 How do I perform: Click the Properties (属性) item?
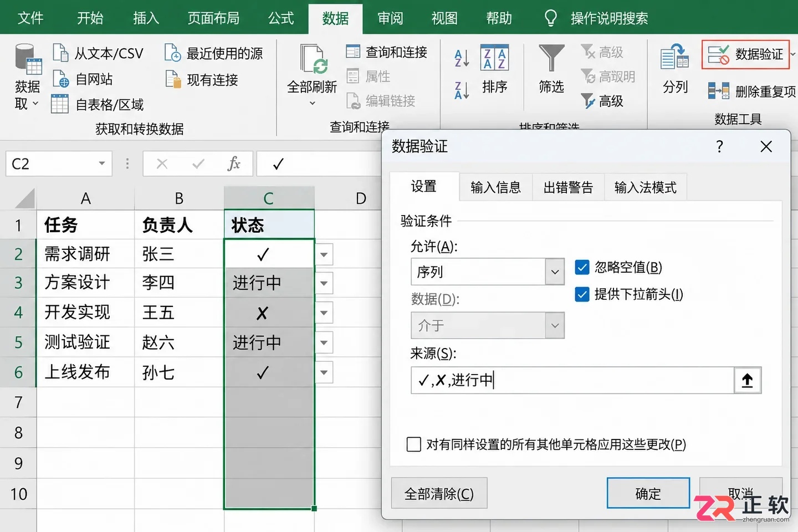click(x=368, y=76)
